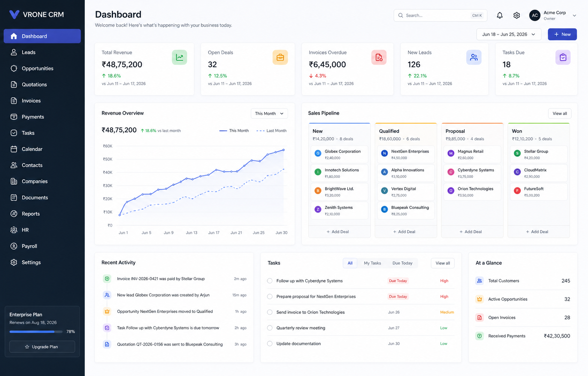Check off Follow up with Cyberdyne Systems

click(x=270, y=281)
